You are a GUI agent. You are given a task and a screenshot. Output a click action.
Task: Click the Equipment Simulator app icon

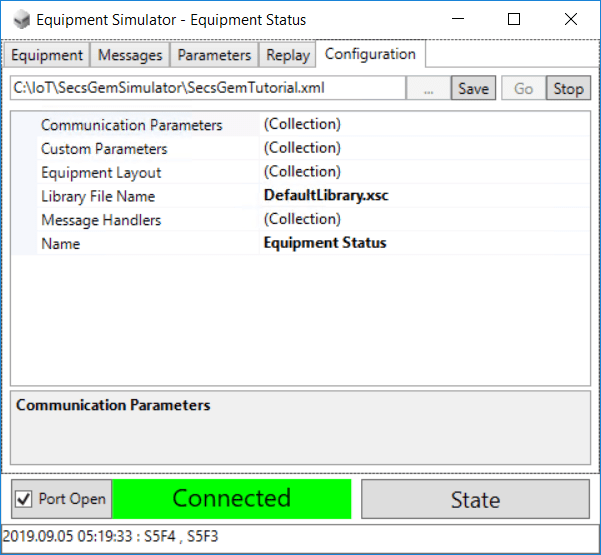tap(21, 20)
